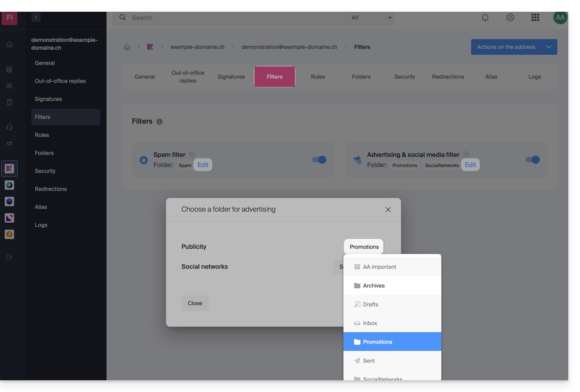This screenshot has width=580, height=392.
Task: Toggle the Advertising & social media filter switch
Action: click(532, 160)
